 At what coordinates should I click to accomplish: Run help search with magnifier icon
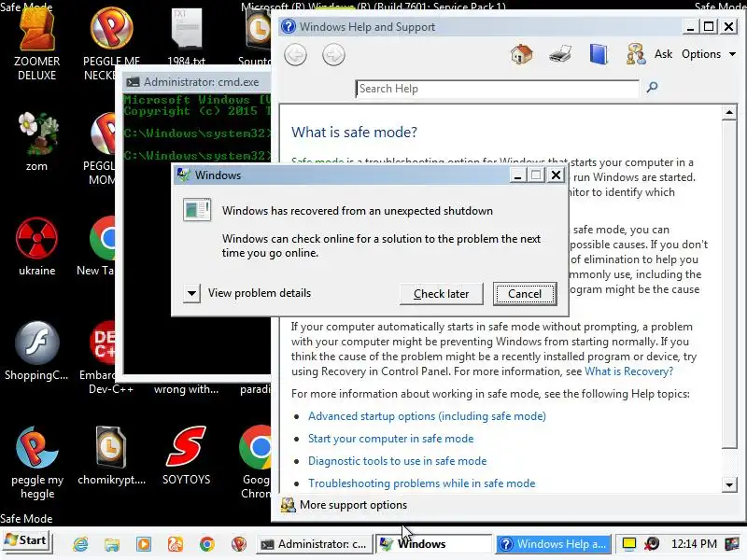[x=652, y=87]
